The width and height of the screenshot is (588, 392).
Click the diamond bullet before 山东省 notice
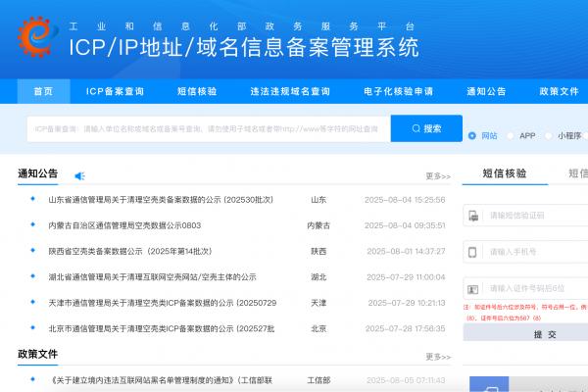tap(32, 199)
